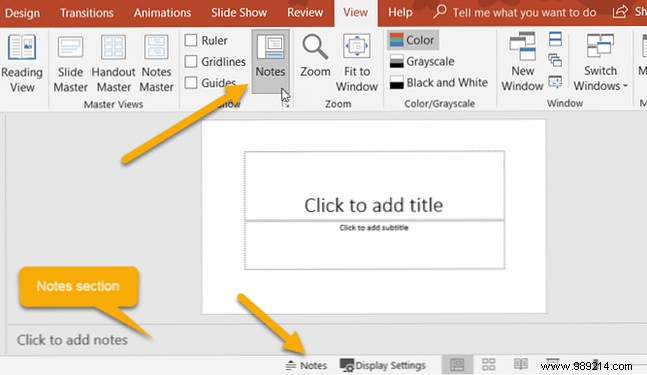Image resolution: width=647 pixels, height=375 pixels.
Task: Open Handout Master view
Action: point(113,64)
